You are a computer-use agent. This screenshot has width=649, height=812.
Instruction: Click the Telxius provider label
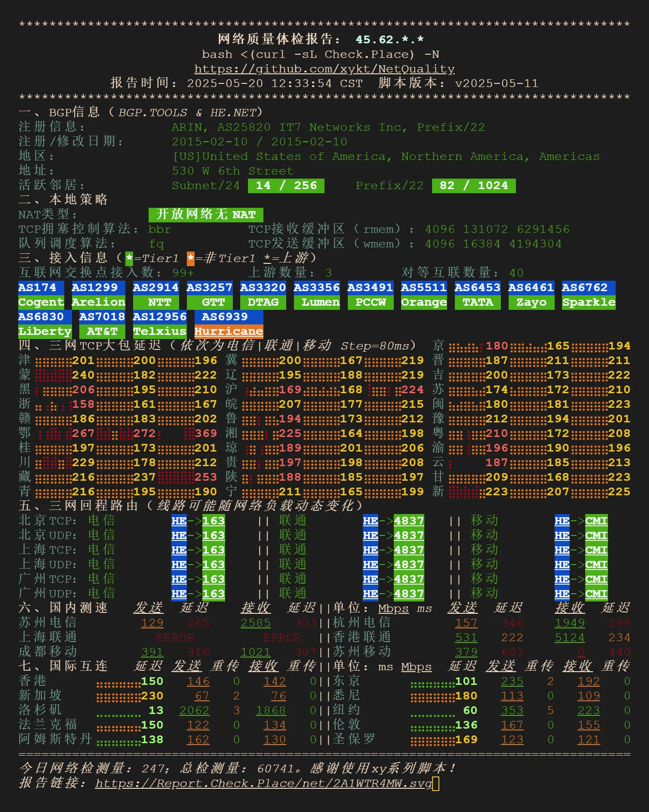pyautogui.click(x=160, y=331)
